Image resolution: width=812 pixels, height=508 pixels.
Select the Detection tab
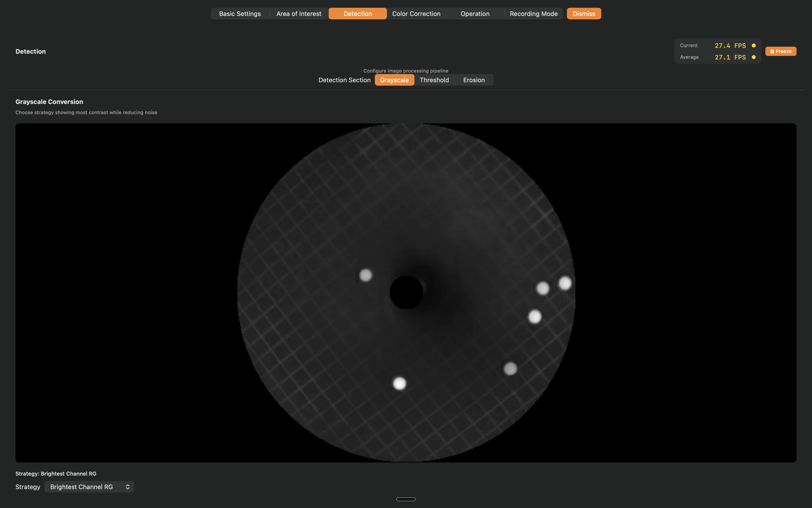(x=358, y=14)
